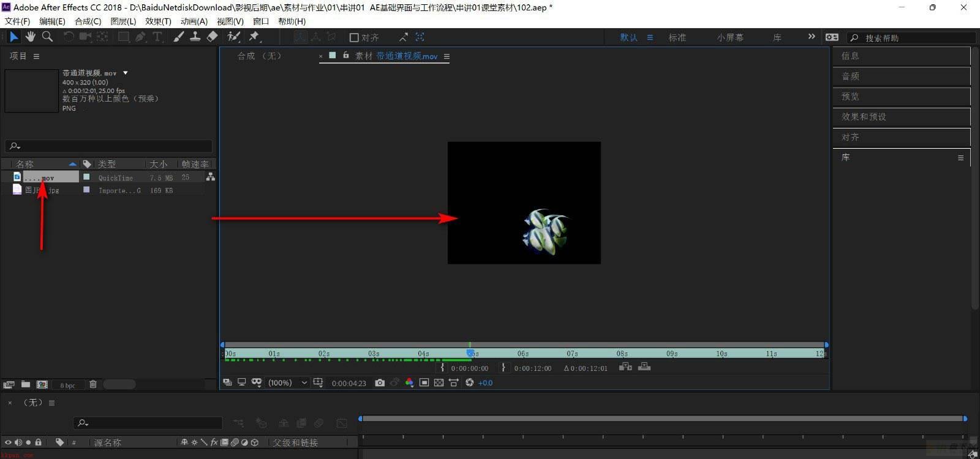Viewport: 980px width, 459px height.
Task: Enable the 对齐 snapping checkbox
Action: 354,37
